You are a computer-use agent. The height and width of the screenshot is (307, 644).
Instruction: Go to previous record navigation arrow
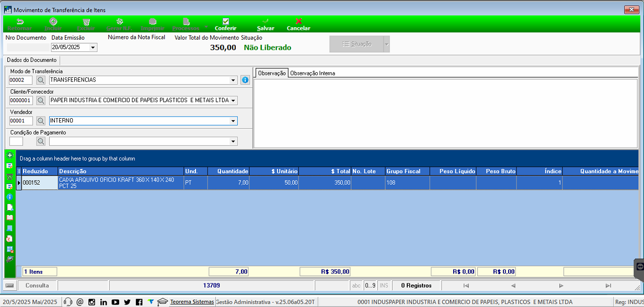pos(513,286)
